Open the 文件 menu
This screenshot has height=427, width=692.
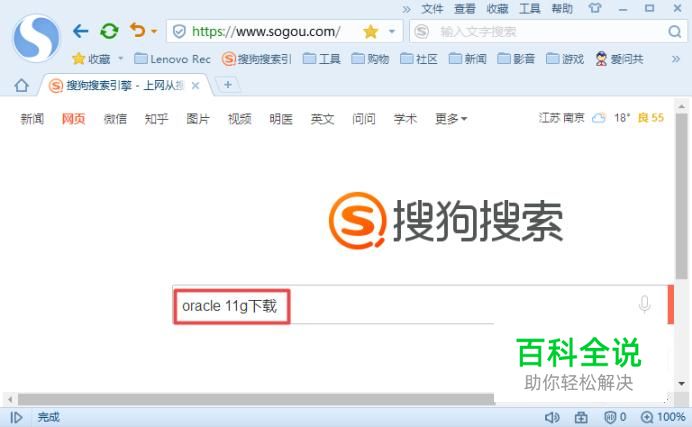tap(432, 8)
